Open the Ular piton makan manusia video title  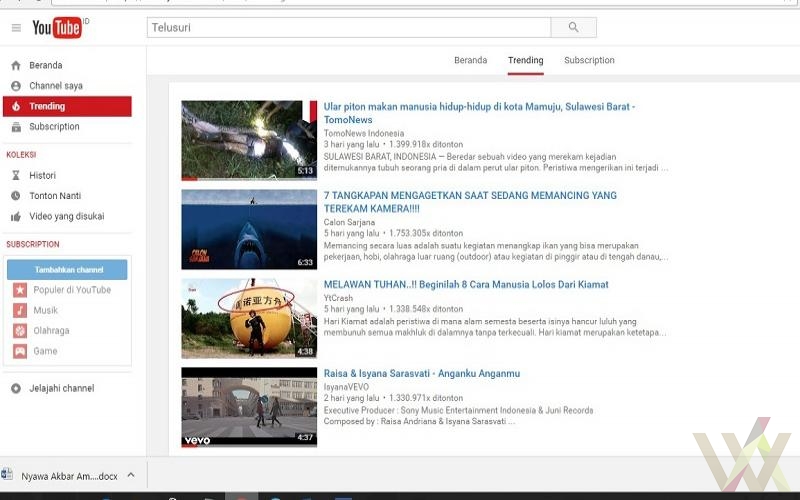click(480, 113)
